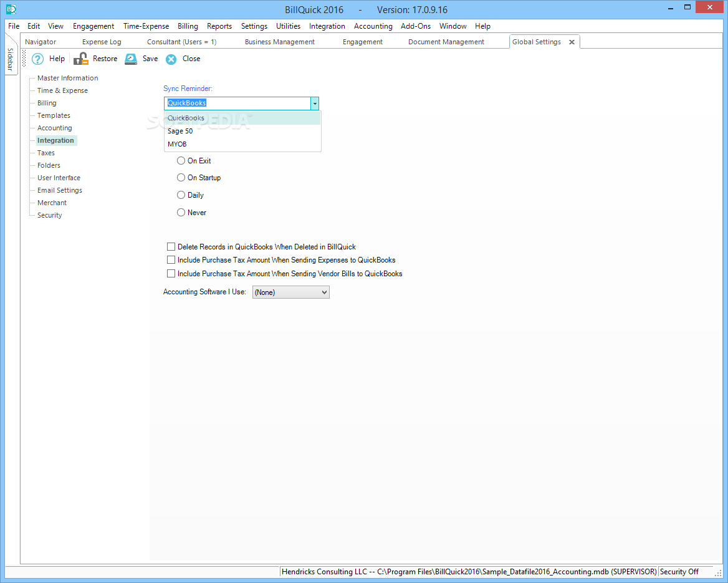Select Accounting in settings tree
The image size is (728, 583).
(55, 128)
